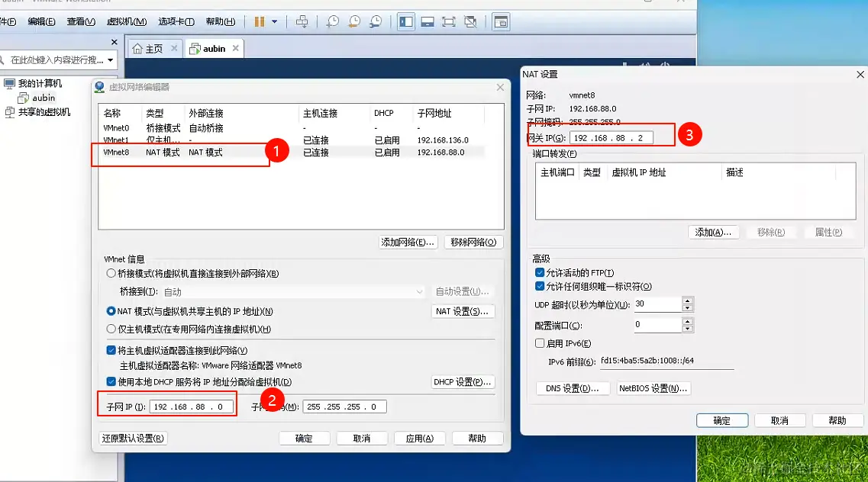Screen dimensions: 868x482
Task: Open the 虚拟机(M) menu
Action: [x=127, y=21]
